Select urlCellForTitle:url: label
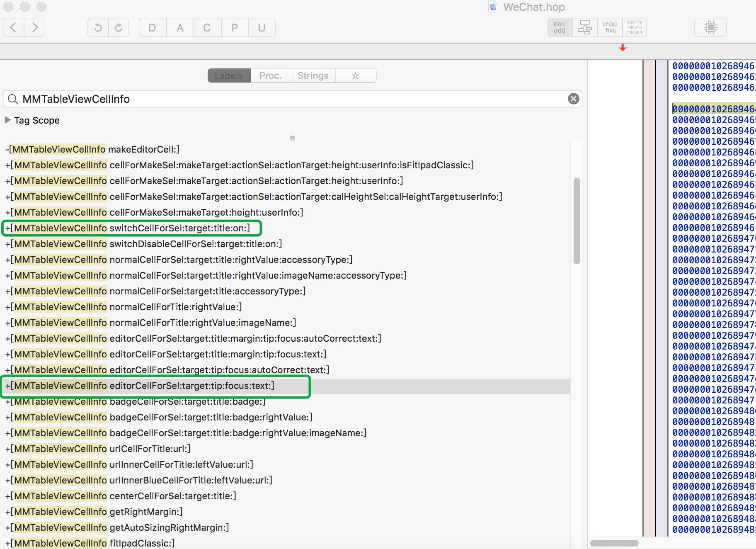The height and width of the screenshot is (549, 756). 98,449
